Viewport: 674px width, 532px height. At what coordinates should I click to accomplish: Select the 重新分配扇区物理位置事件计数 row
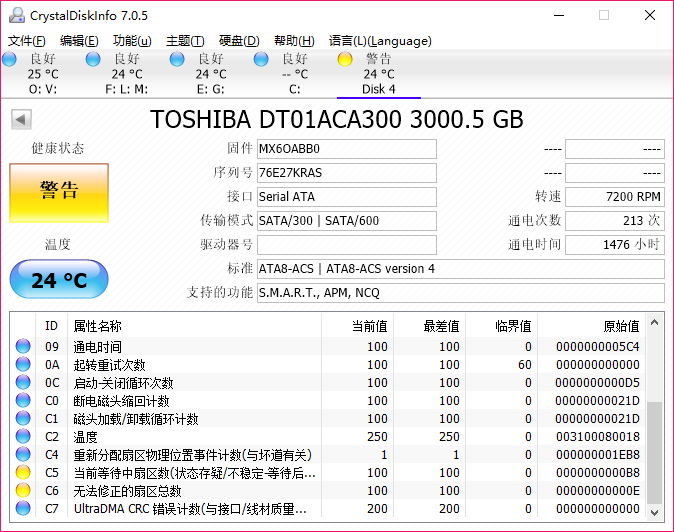pos(328,455)
